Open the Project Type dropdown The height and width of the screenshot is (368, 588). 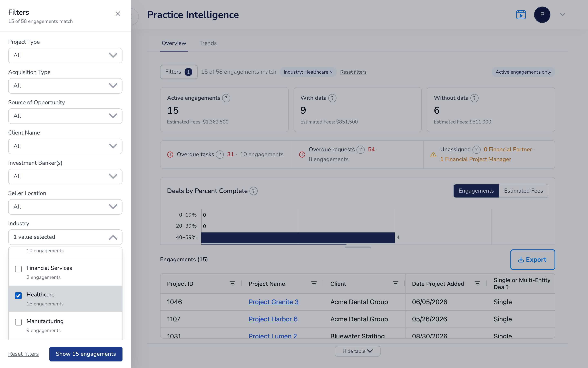pyautogui.click(x=65, y=55)
